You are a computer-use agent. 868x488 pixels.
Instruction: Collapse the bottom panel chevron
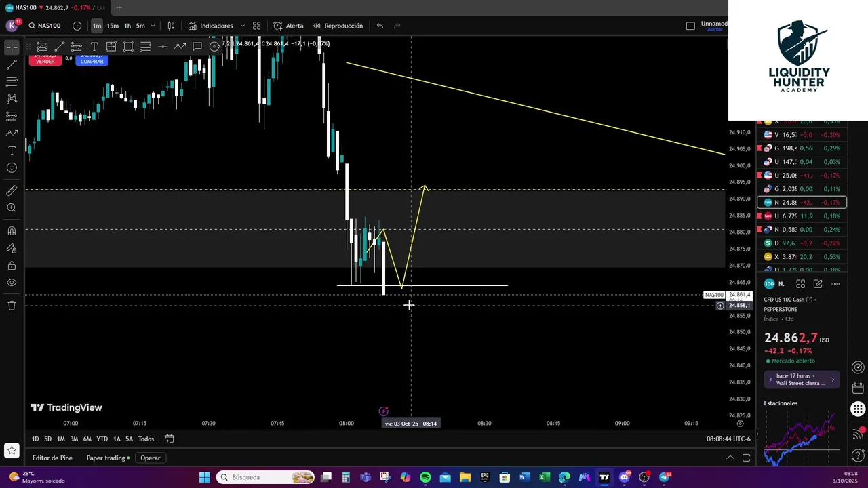point(730,457)
